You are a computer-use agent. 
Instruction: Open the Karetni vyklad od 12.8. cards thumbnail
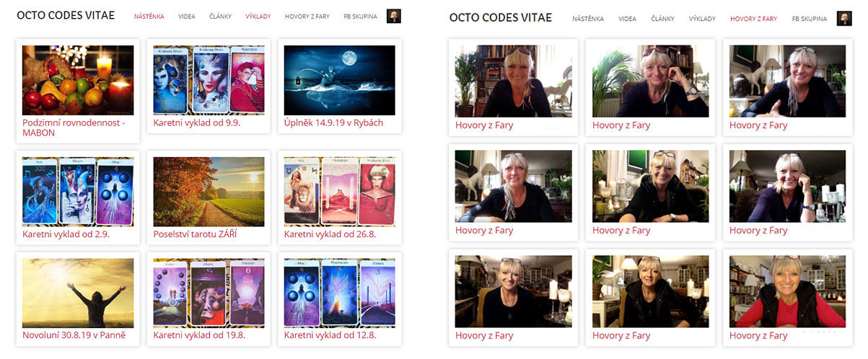coord(339,293)
